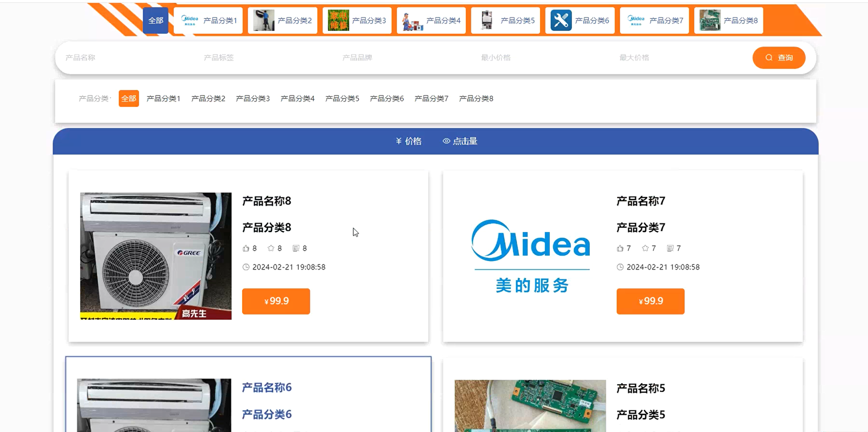
Task: Open circuit board image of 产品名称5
Action: point(530,406)
